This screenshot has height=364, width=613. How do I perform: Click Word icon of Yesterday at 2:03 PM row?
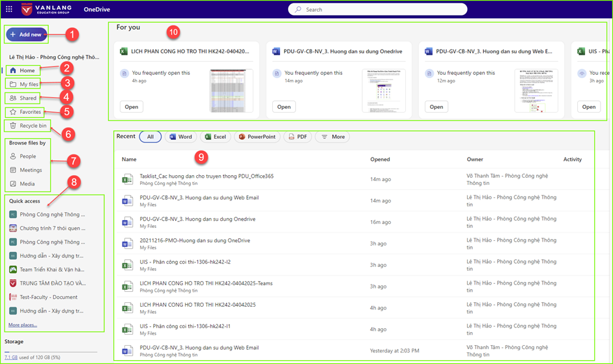pyautogui.click(x=127, y=351)
